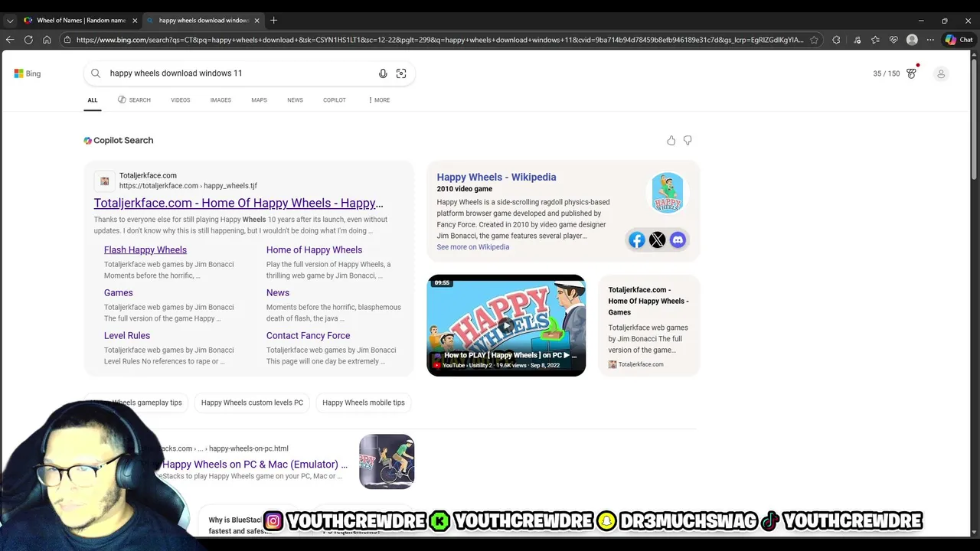Switch to the IMAGES tab
Image resolution: width=980 pixels, height=551 pixels.
click(220, 100)
